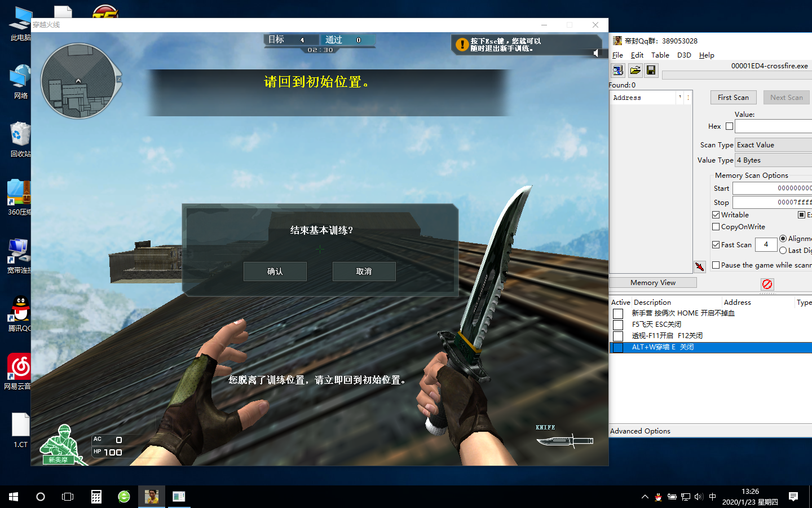This screenshot has width=812, height=508.
Task: Open the NetEase Cloud Music desktop icon
Action: coord(19,371)
